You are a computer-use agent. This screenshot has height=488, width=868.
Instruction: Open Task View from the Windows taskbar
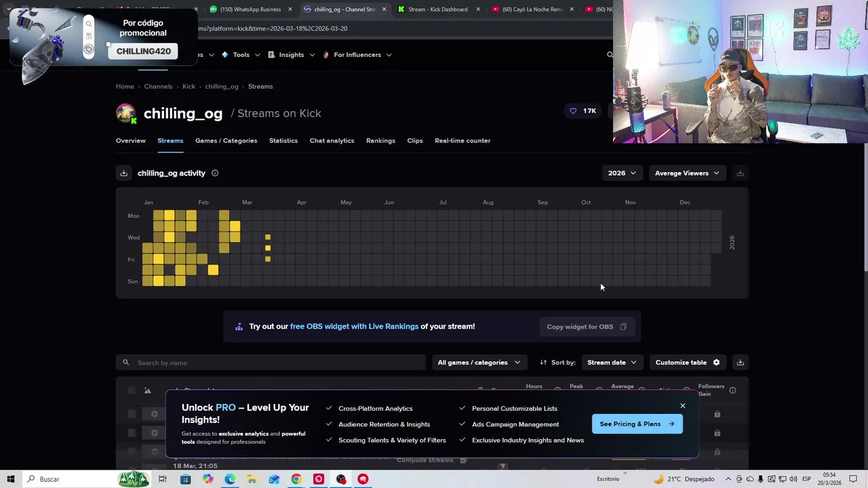pyautogui.click(x=163, y=479)
